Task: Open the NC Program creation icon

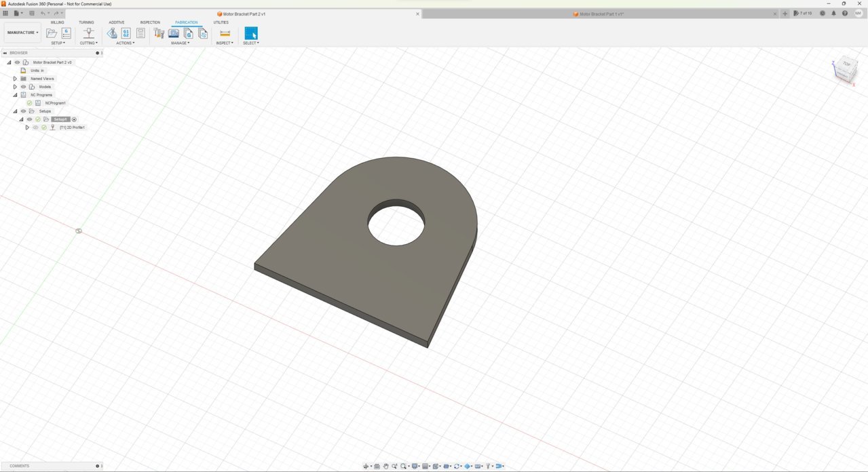Action: pos(67,33)
